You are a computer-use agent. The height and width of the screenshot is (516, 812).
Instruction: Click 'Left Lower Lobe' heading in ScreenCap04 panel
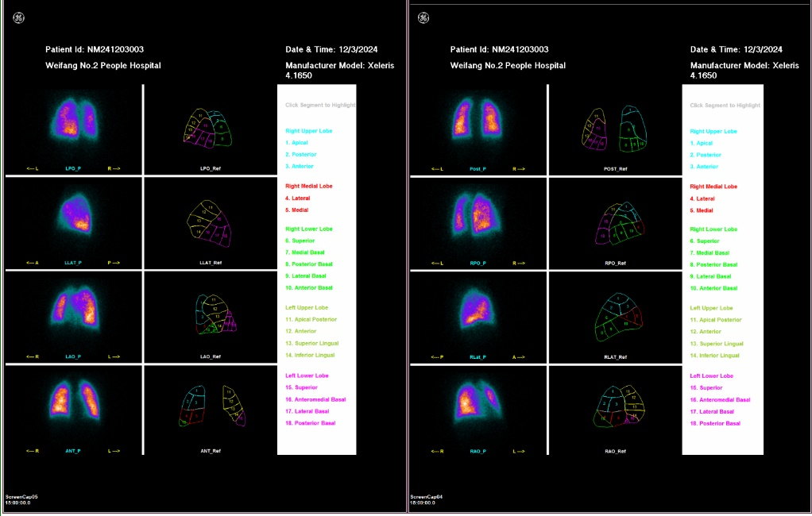click(712, 375)
